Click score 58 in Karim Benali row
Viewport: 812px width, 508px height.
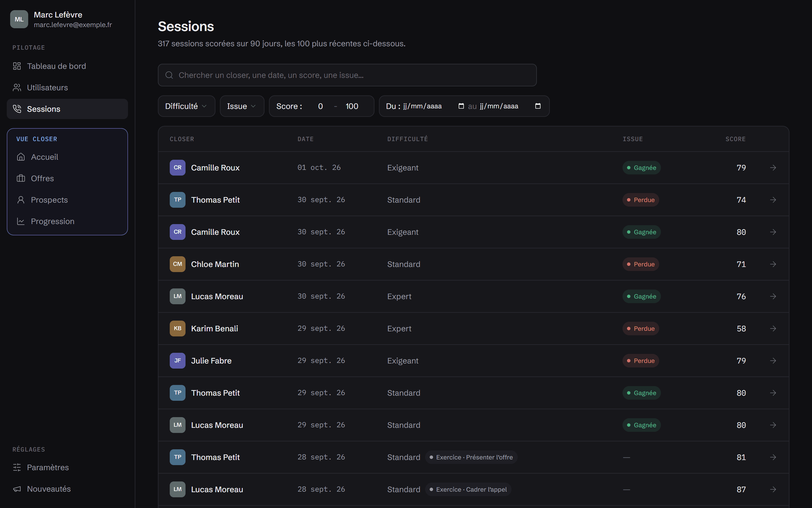click(741, 329)
